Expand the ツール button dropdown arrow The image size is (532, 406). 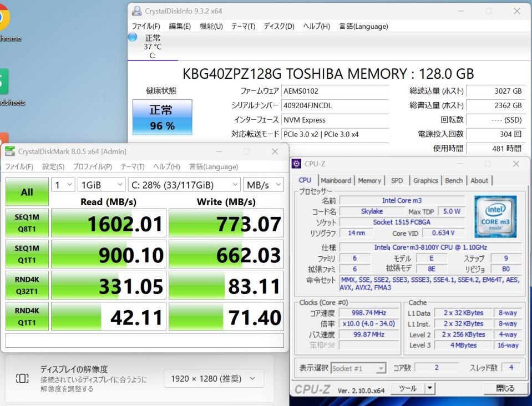tap(430, 388)
